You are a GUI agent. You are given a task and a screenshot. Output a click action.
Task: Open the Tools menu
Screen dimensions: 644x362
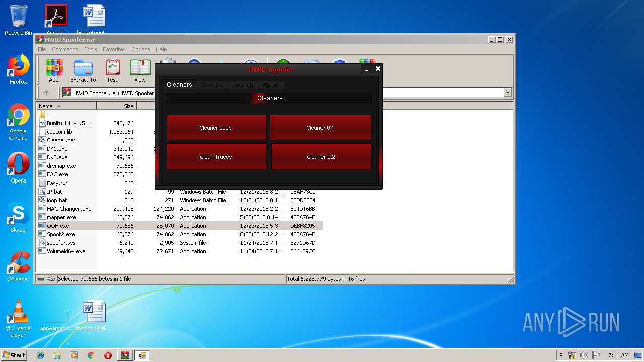pyautogui.click(x=91, y=49)
